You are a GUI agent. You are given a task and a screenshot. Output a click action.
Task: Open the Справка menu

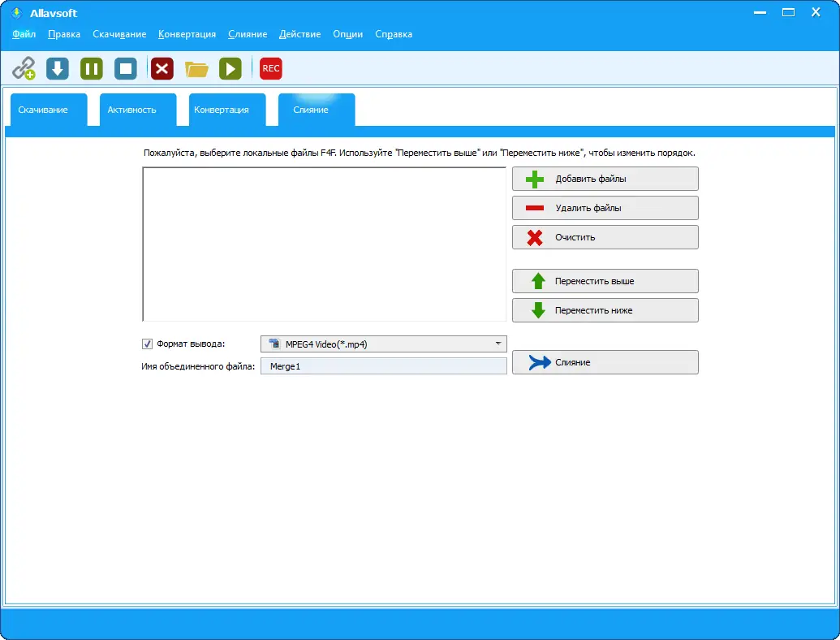point(393,34)
